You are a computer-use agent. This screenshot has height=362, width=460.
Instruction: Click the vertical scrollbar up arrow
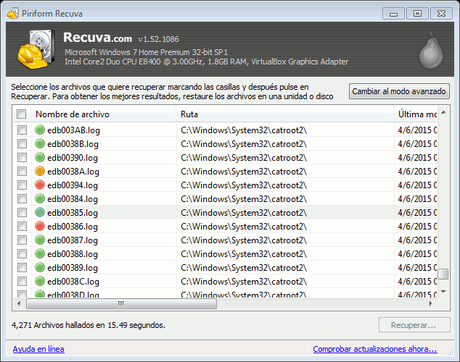(x=443, y=113)
